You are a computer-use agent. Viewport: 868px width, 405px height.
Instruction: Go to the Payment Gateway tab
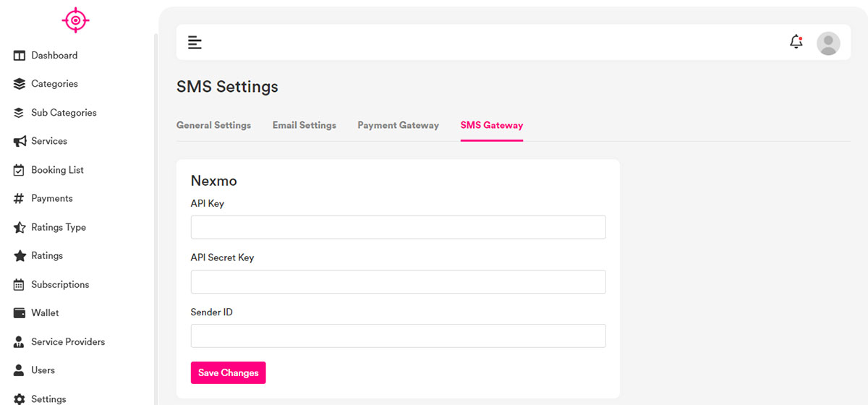(398, 125)
